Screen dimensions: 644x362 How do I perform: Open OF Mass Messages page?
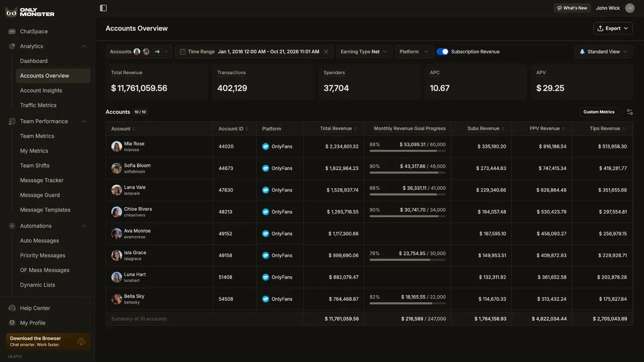pyautogui.click(x=45, y=270)
